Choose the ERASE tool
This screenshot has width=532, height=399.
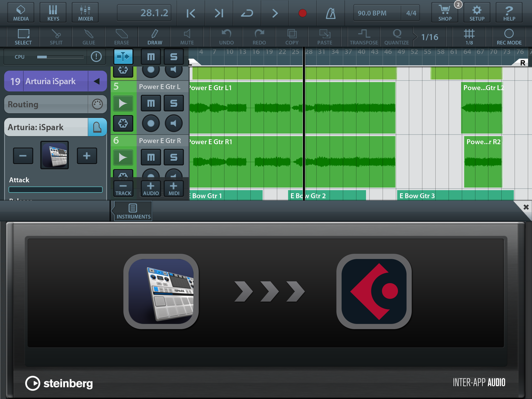tap(122, 37)
